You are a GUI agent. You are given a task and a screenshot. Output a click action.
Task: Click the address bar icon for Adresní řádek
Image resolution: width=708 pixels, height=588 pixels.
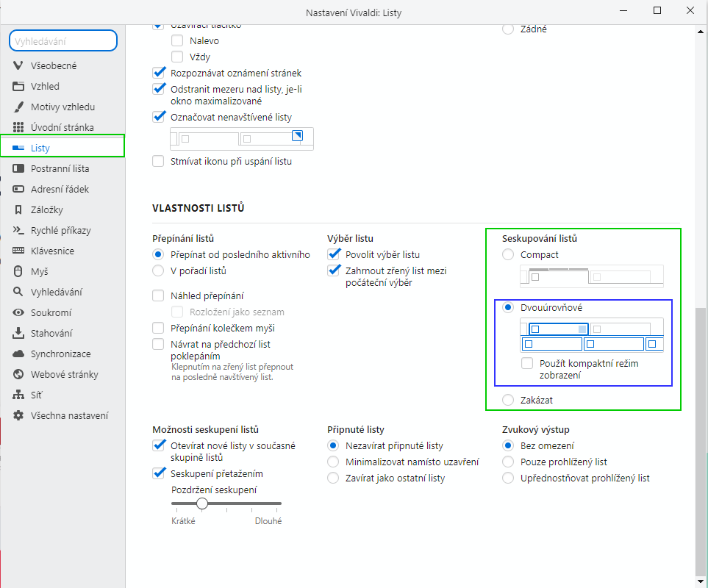pyautogui.click(x=18, y=189)
